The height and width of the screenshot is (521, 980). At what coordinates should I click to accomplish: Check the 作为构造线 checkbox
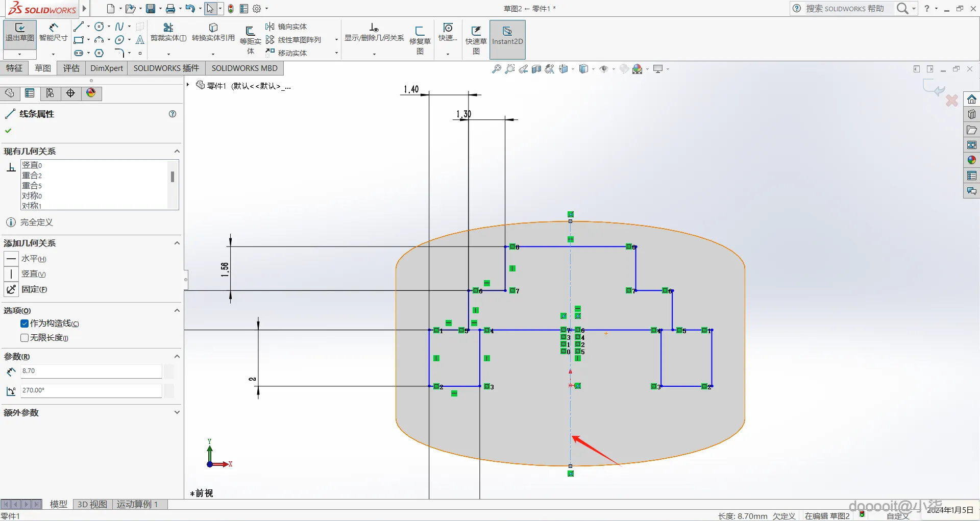pos(24,324)
